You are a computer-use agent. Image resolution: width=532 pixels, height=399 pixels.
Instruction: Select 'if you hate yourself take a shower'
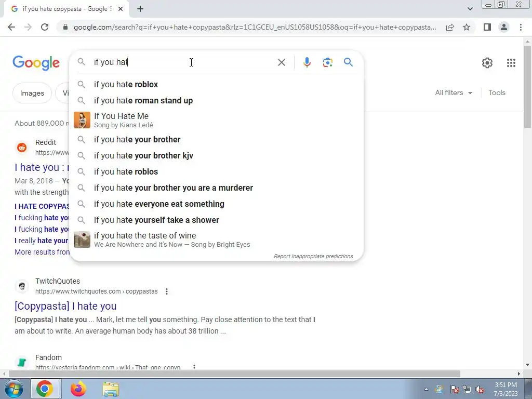pos(217,220)
